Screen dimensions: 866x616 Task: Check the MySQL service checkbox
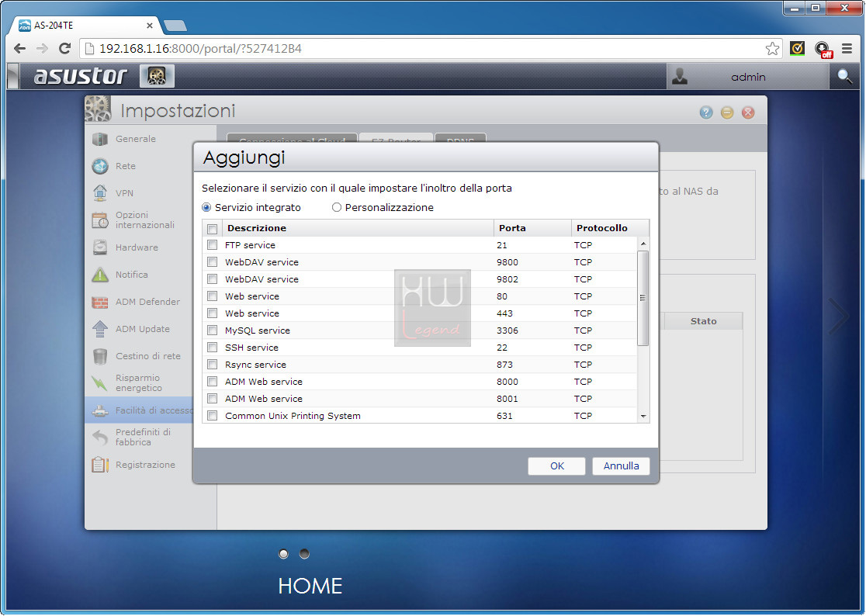coord(212,330)
